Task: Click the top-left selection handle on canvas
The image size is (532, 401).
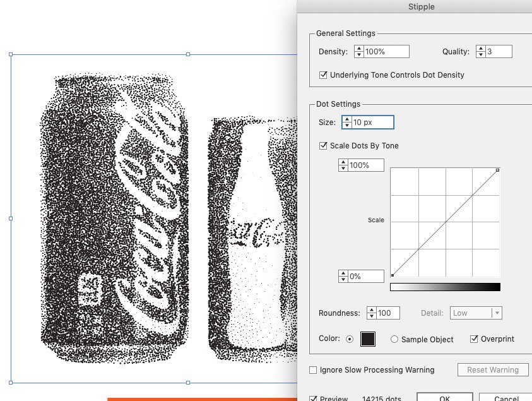Action: [11, 54]
